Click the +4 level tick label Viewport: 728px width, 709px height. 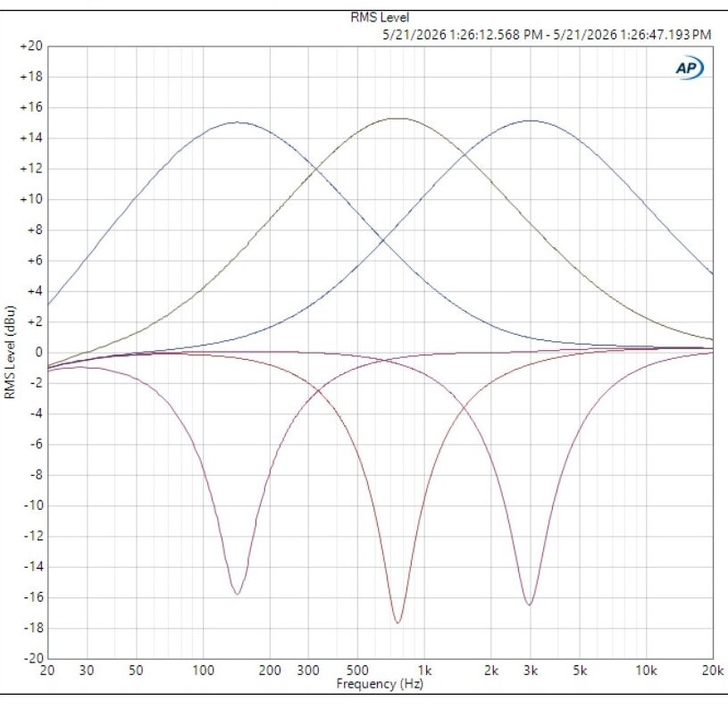(x=36, y=291)
